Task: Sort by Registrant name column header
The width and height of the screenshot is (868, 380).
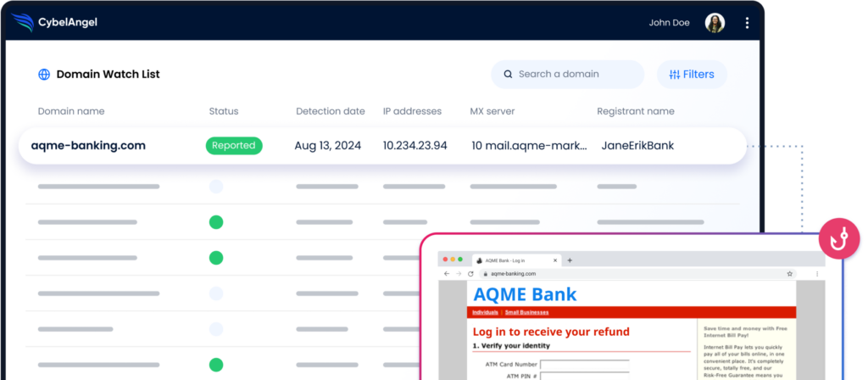Action: pos(636,111)
